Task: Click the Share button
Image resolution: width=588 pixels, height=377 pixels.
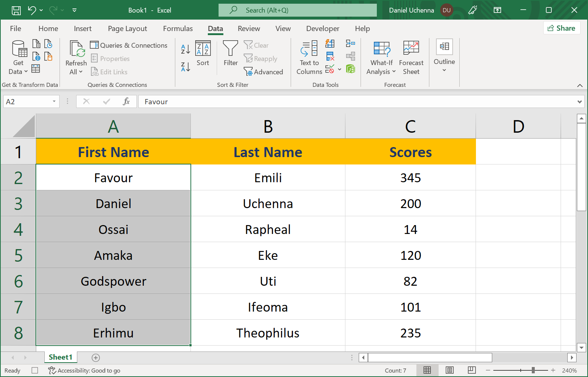Action: click(561, 28)
